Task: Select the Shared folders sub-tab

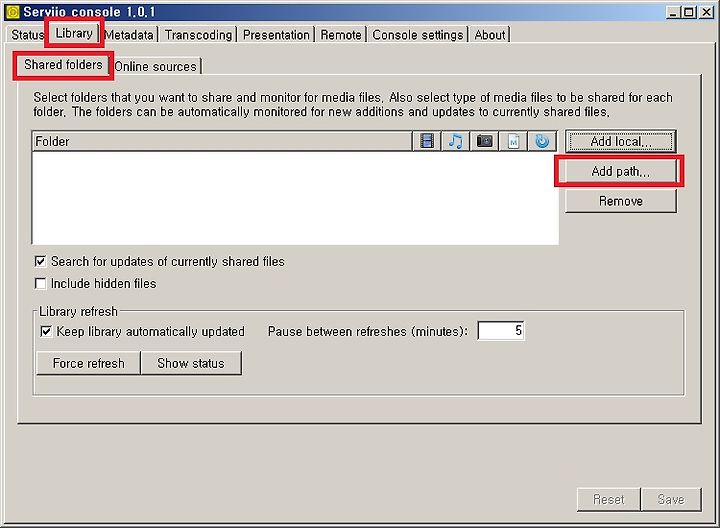Action: click(63, 65)
